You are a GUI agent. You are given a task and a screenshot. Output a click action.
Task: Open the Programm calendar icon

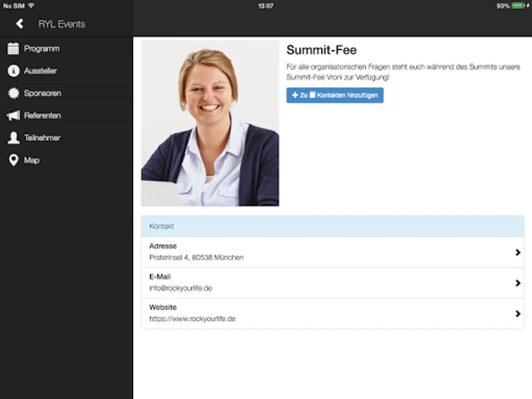13,49
